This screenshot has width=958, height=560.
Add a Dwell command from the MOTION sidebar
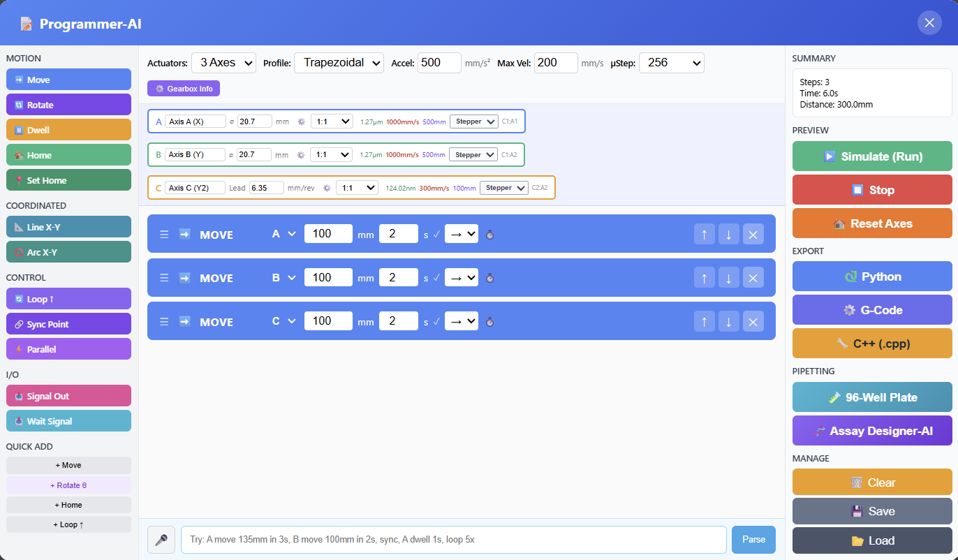(68, 129)
